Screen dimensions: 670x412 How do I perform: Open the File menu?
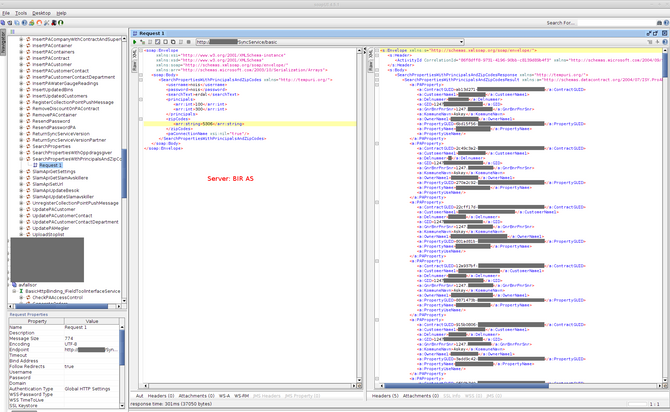[x=6, y=13]
